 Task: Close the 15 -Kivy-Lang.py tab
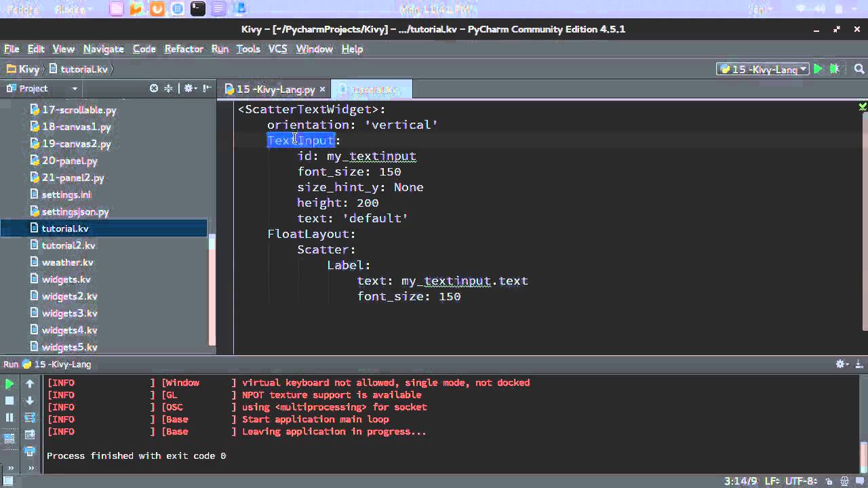(323, 89)
